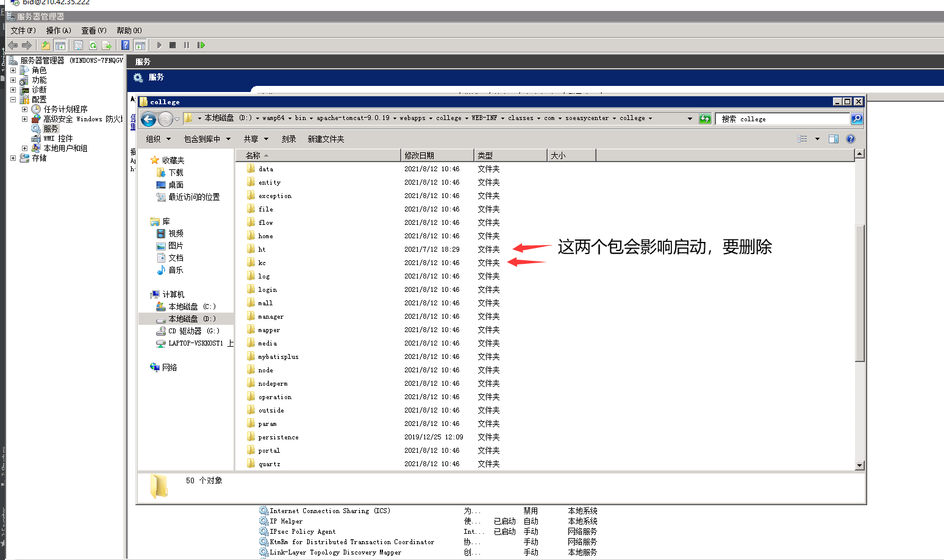
Task: Open 桌面 in the favorites pane
Action: [x=176, y=185]
